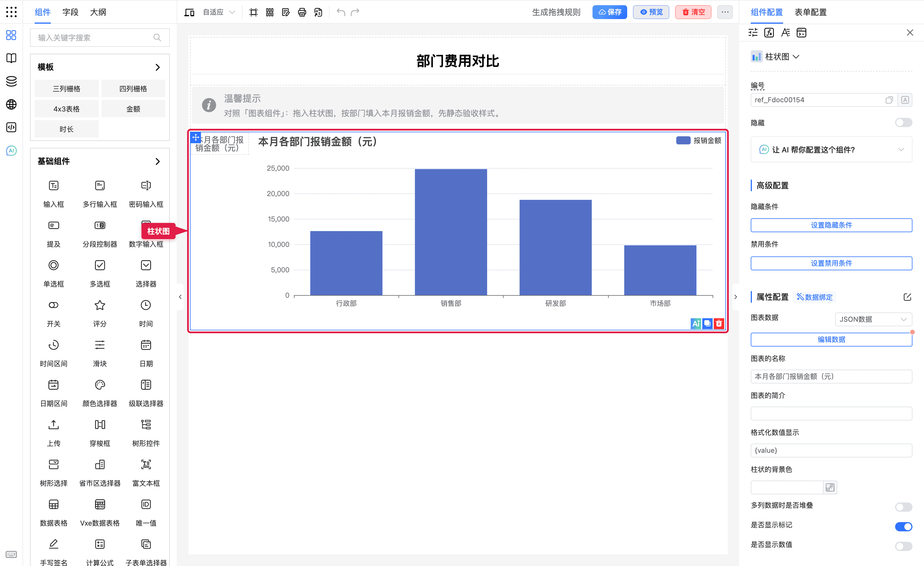The width and height of the screenshot is (924, 566).
Task: Enable the 是否显示数值 switch
Action: point(904,546)
